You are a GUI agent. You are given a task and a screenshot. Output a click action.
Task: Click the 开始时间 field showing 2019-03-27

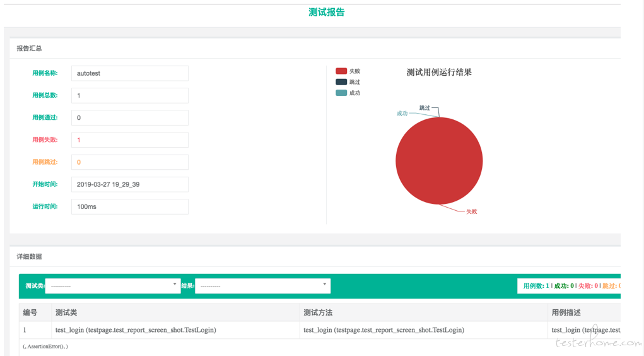[x=130, y=184]
